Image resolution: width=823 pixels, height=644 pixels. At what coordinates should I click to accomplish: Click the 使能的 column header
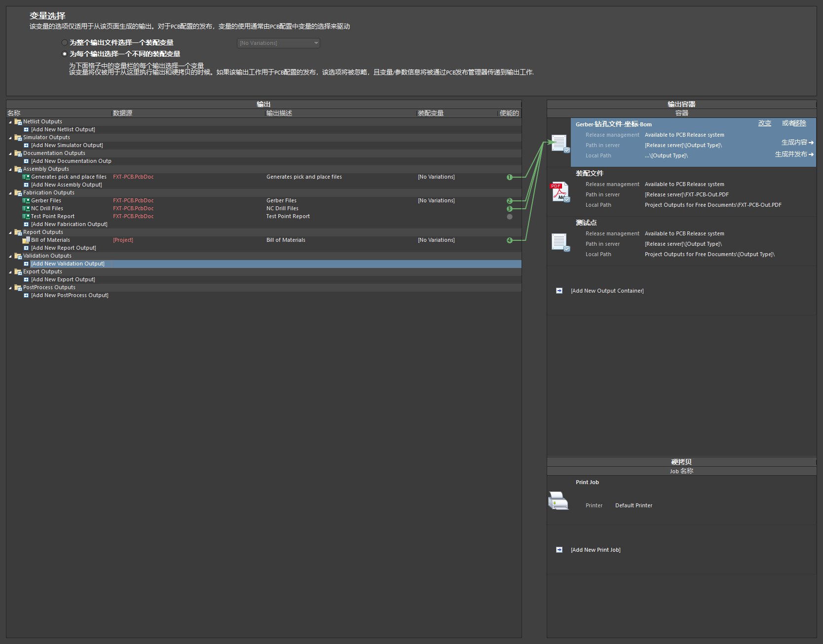(x=509, y=113)
